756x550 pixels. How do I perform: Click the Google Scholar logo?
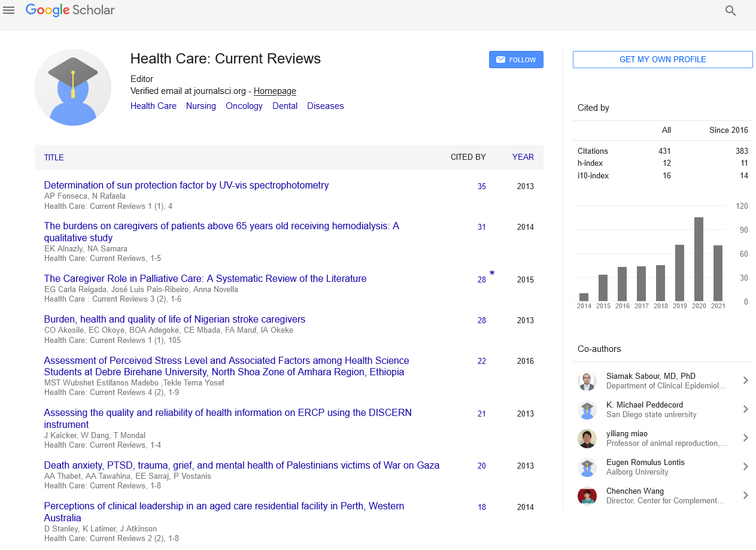pyautogui.click(x=70, y=10)
